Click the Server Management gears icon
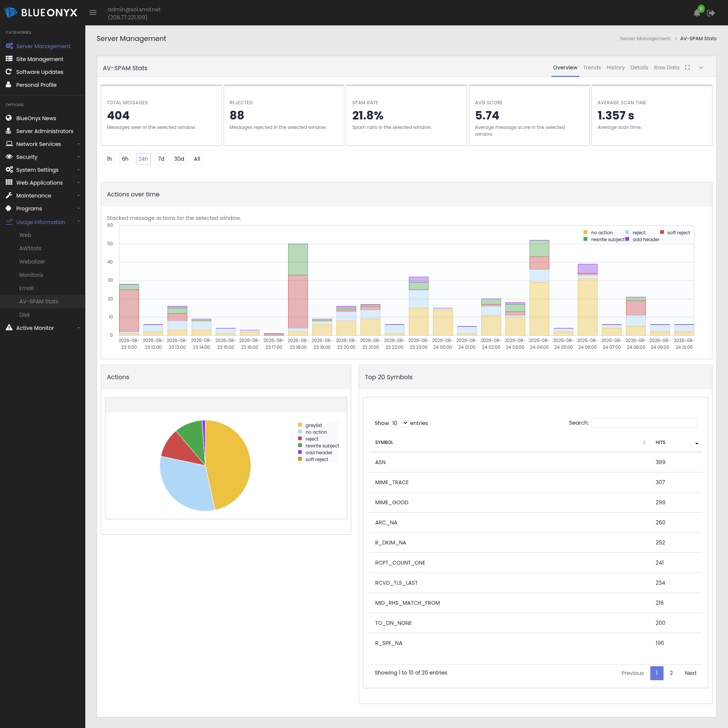 coord(9,46)
